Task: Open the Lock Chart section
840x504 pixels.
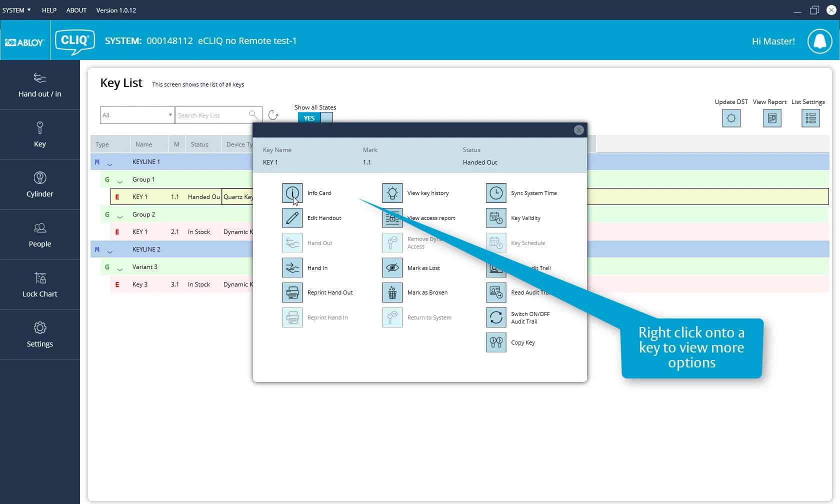Action: click(40, 285)
